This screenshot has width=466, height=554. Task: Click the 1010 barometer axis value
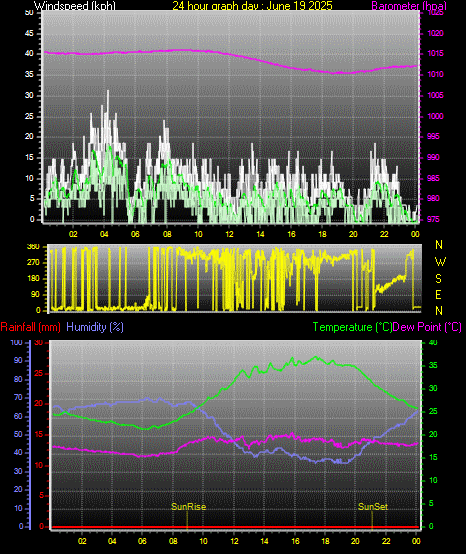pyautogui.click(x=435, y=74)
